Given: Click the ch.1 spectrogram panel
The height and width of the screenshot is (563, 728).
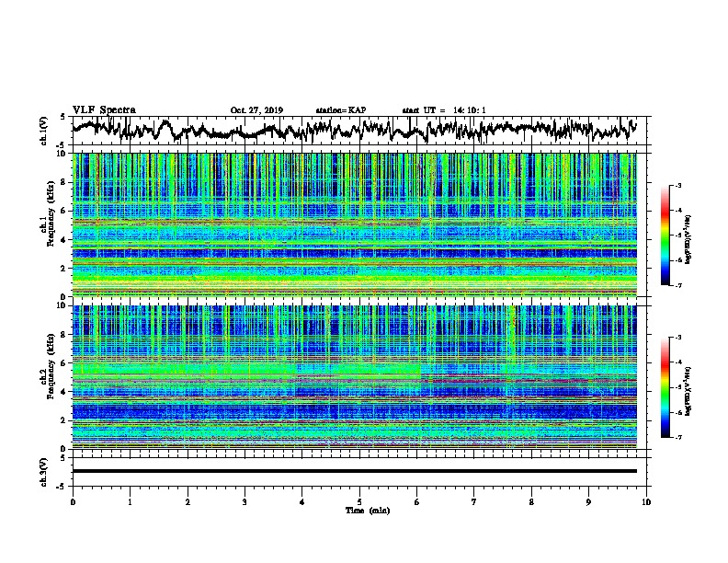Looking at the screenshot, I should tap(354, 224).
